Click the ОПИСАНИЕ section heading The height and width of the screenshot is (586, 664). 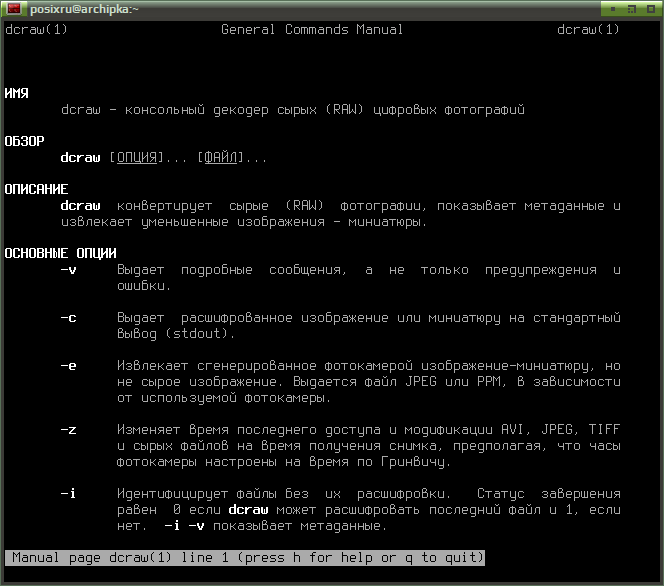(x=36, y=189)
